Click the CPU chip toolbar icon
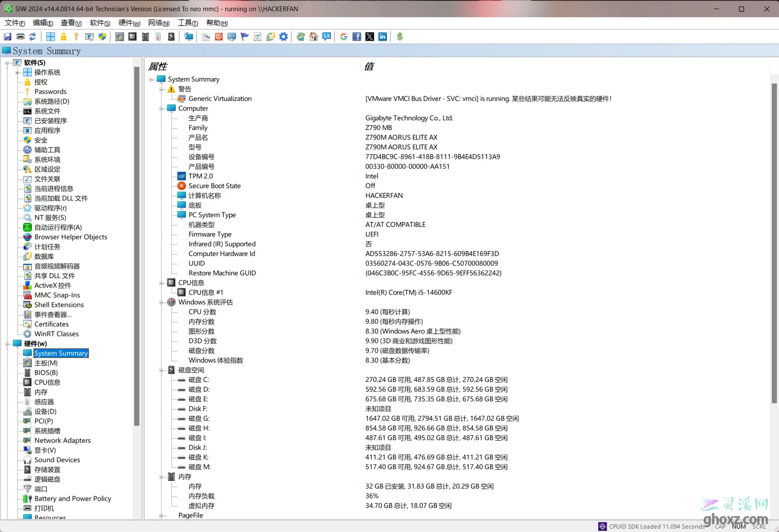The width and height of the screenshot is (779, 532). pyautogui.click(x=132, y=37)
